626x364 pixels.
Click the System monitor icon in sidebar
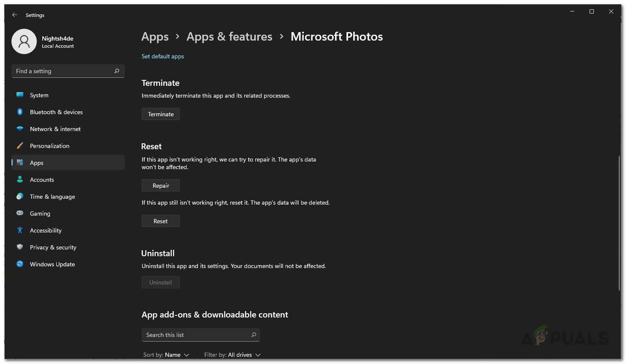[20, 95]
